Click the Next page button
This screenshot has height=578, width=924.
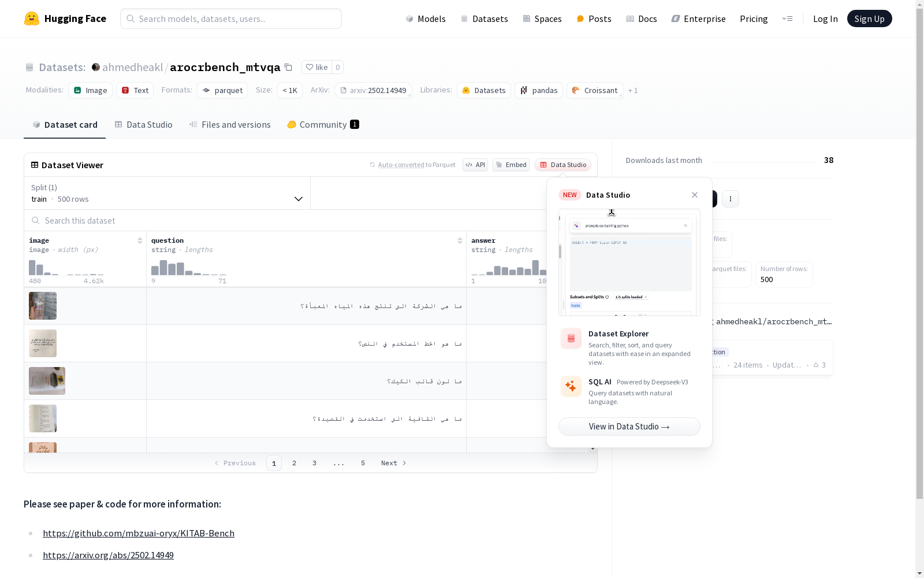394,463
